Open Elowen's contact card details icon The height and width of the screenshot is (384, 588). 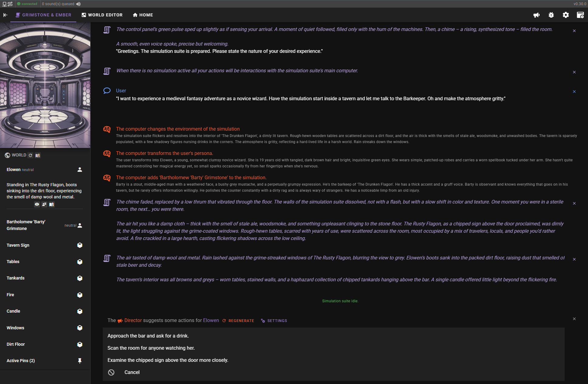(44, 204)
